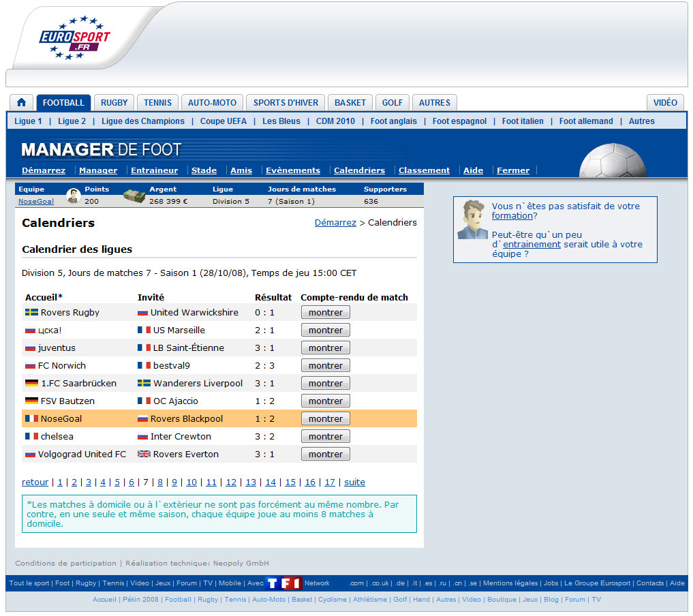Open the AUTO-MOTO tab

click(212, 102)
